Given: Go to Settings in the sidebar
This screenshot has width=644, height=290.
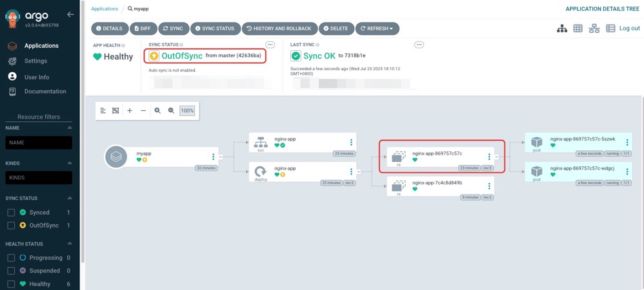Looking at the screenshot, I should point(35,61).
